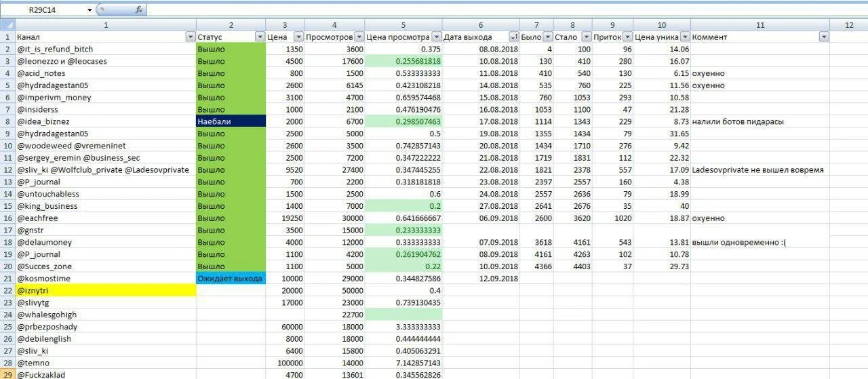This screenshot has height=379, width=868.
Task: Select column header 12
Action: [849, 24]
